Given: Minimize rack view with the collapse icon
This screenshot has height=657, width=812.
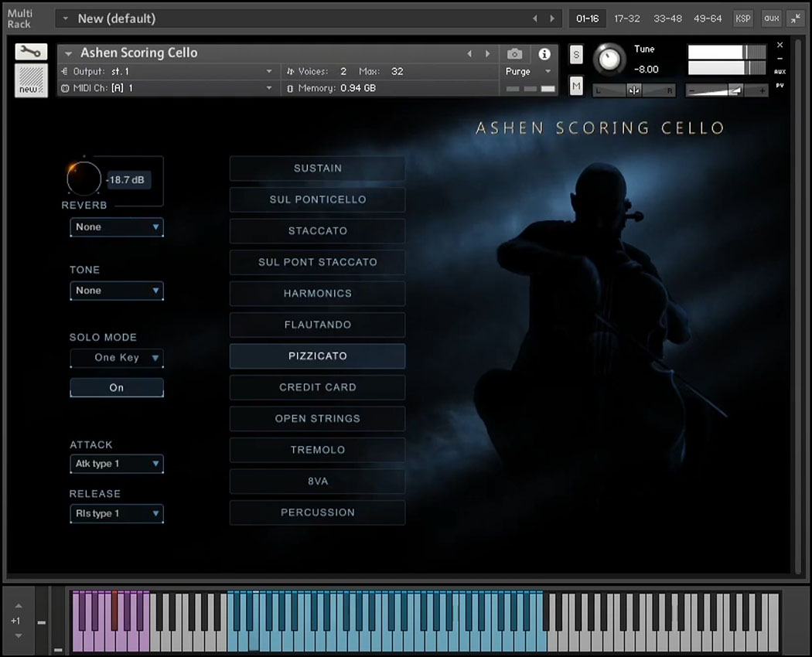Looking at the screenshot, I should [x=796, y=19].
